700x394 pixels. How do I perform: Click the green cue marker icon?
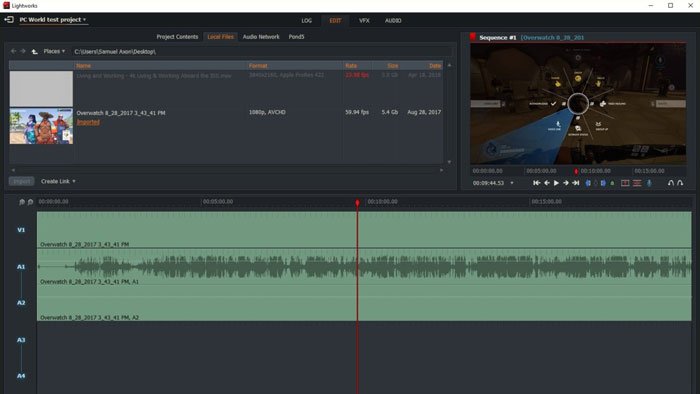click(612, 183)
